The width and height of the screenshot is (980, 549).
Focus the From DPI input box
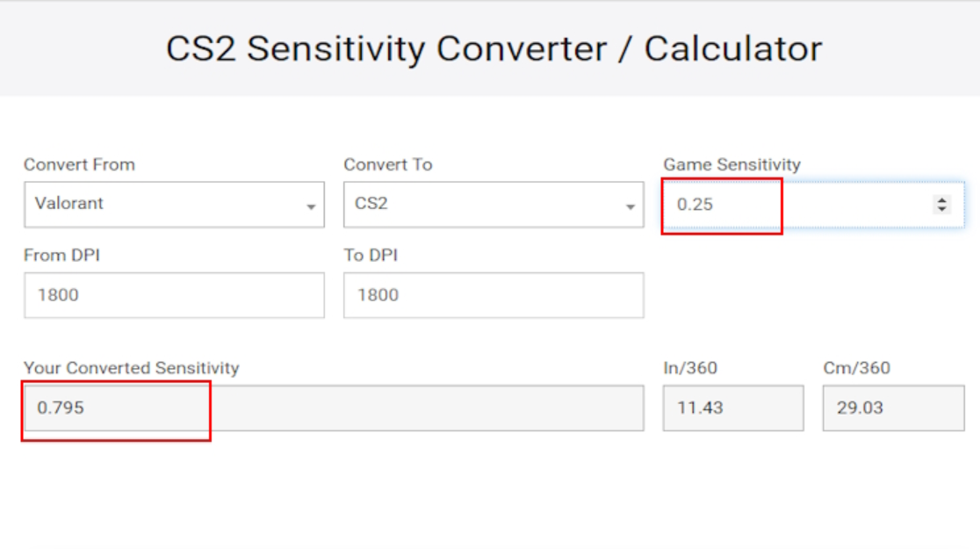coord(174,295)
